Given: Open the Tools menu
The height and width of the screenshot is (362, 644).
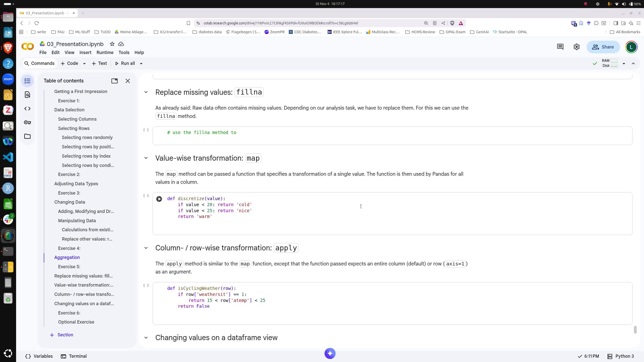Looking at the screenshot, I should tap(124, 53).
